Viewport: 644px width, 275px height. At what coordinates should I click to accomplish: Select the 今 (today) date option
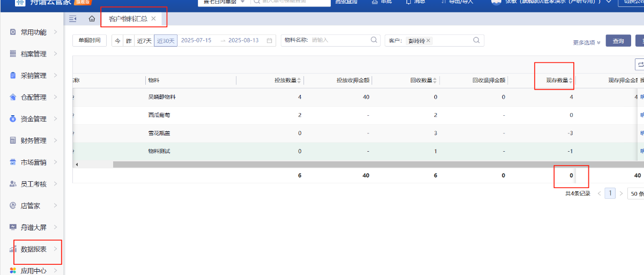(117, 41)
